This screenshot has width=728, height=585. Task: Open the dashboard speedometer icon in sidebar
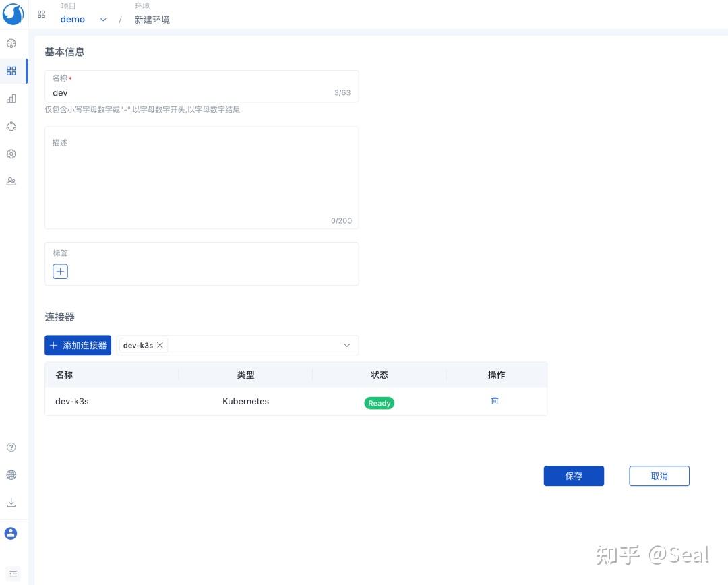(11, 42)
